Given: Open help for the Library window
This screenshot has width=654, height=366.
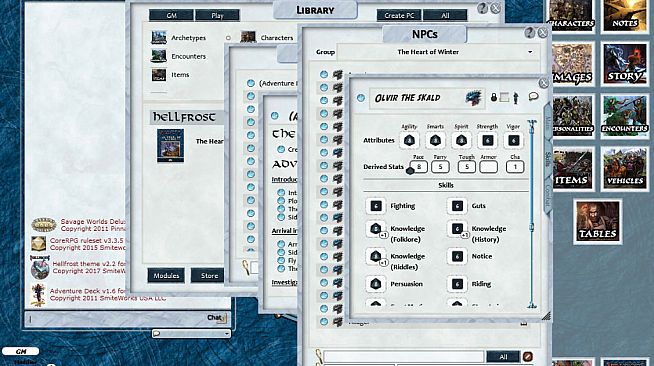Looking at the screenshot, I should tap(482, 8).
